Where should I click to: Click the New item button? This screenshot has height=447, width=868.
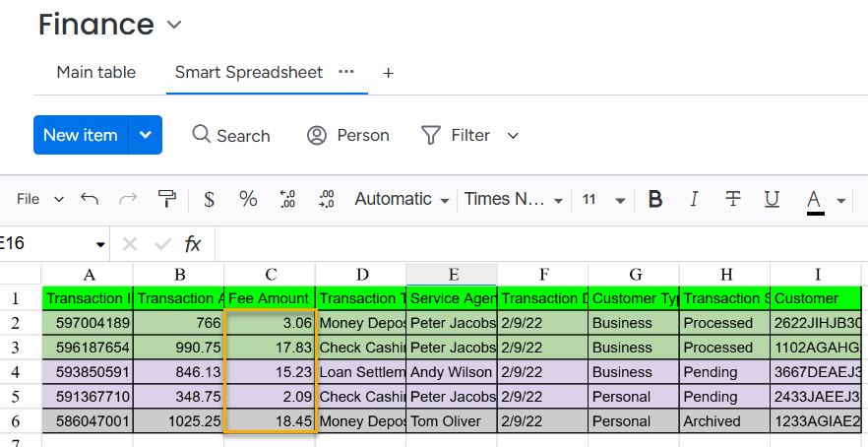pos(81,135)
